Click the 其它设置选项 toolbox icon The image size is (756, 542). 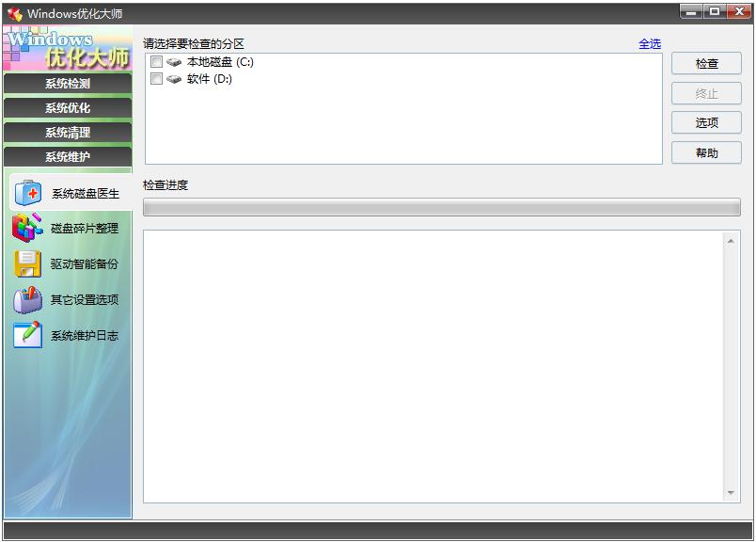click(27, 300)
